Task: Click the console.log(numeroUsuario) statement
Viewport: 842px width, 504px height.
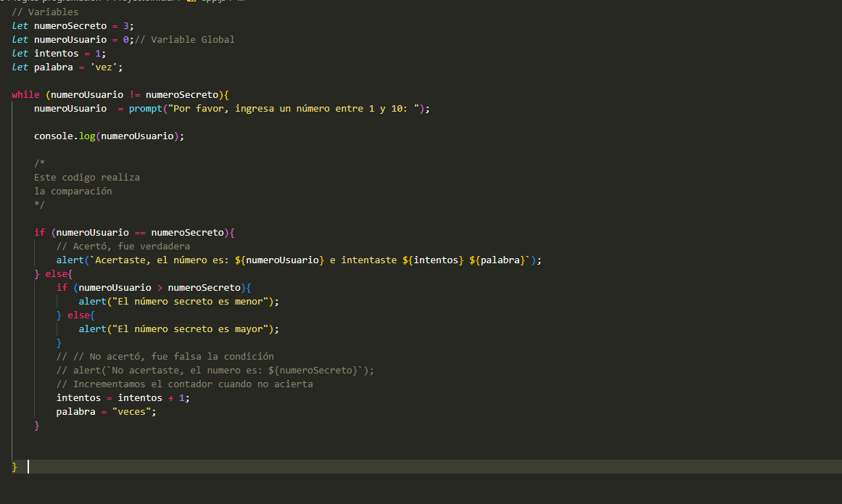Action: (x=109, y=136)
